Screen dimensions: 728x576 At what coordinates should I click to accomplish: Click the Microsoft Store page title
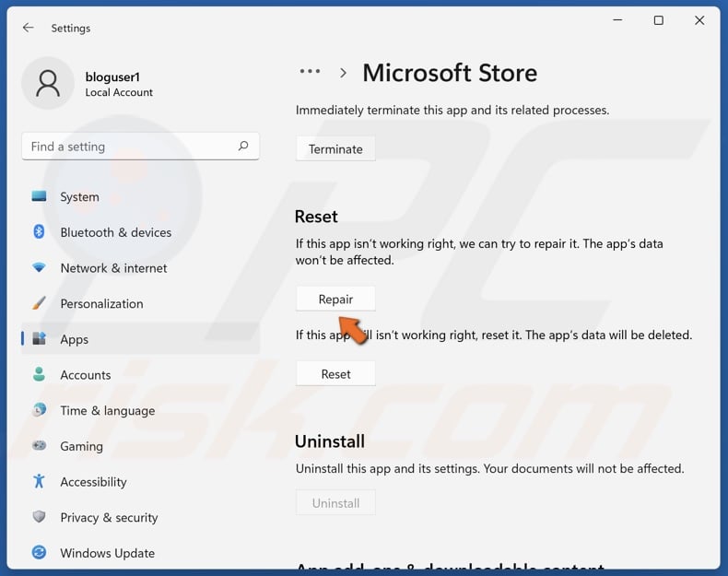pos(450,73)
